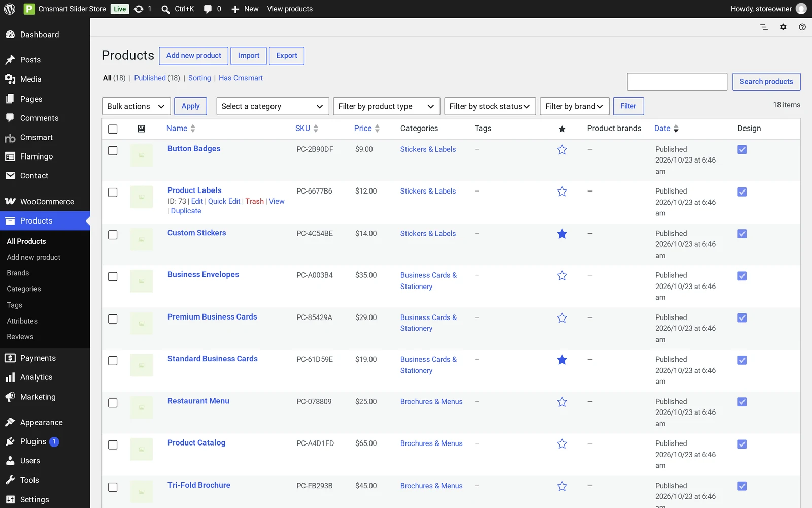Open Filter by stock status dropdown
Screen dimensions: 812x508
[490, 106]
